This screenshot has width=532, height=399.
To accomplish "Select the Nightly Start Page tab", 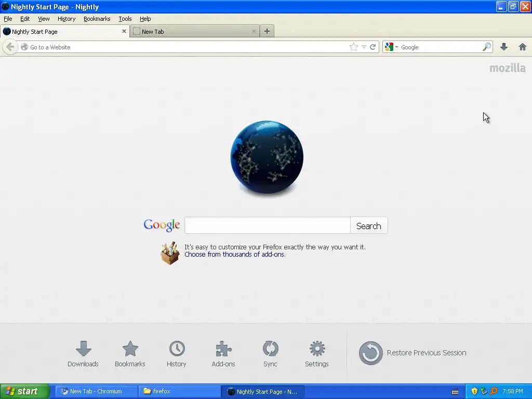I will (x=65, y=31).
